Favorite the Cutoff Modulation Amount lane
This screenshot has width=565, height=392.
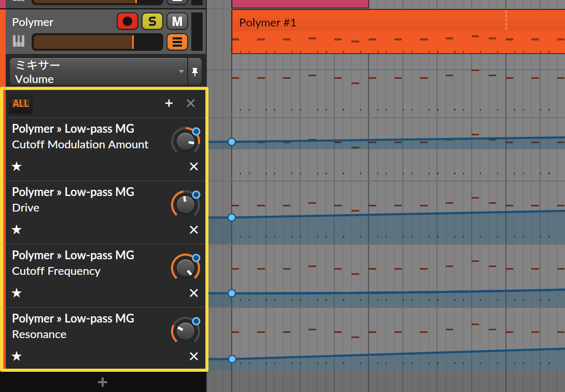17,166
